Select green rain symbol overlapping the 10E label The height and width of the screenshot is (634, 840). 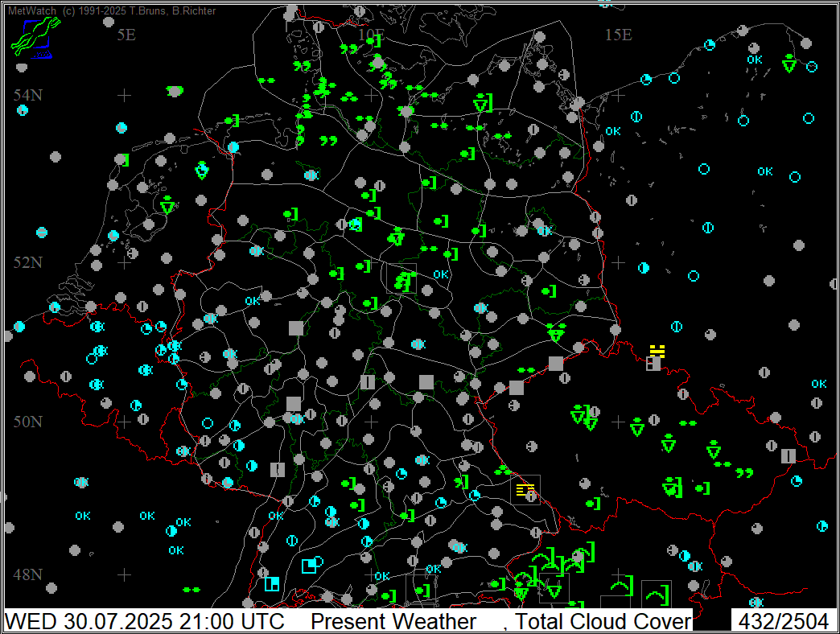373,41
